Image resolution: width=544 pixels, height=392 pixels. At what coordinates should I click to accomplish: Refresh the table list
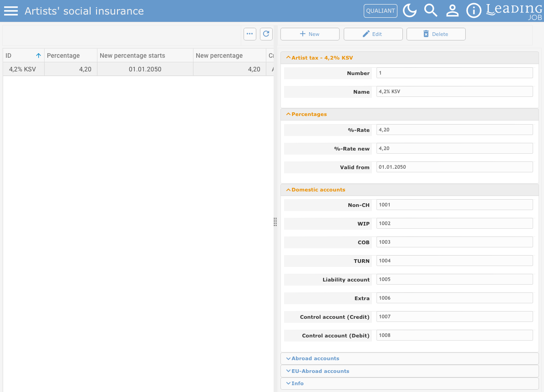click(266, 34)
